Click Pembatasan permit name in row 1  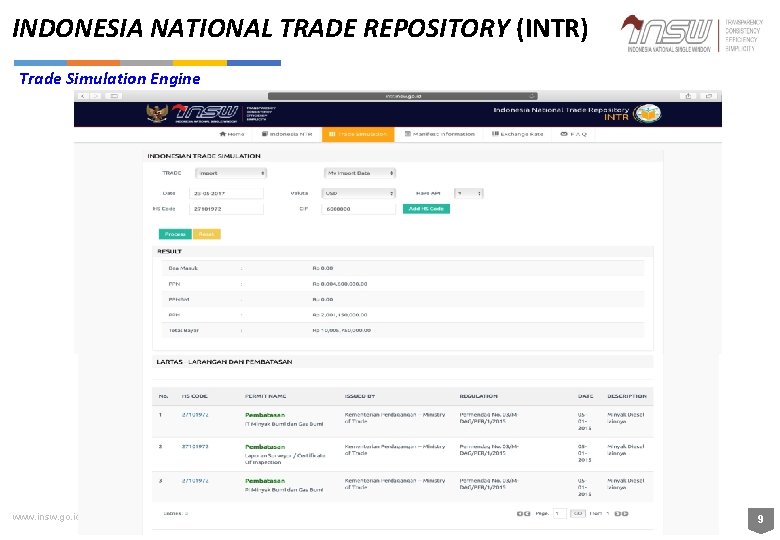tap(265, 415)
